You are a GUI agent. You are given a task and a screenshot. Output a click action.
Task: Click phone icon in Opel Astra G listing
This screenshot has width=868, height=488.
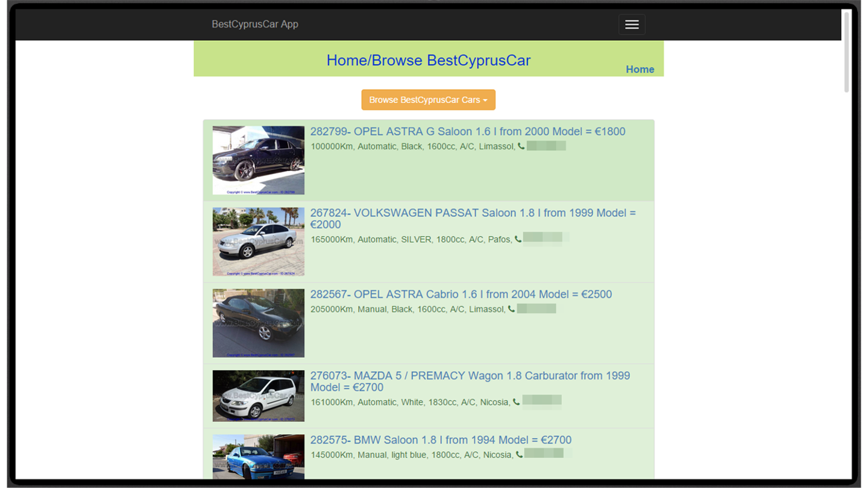(521, 146)
